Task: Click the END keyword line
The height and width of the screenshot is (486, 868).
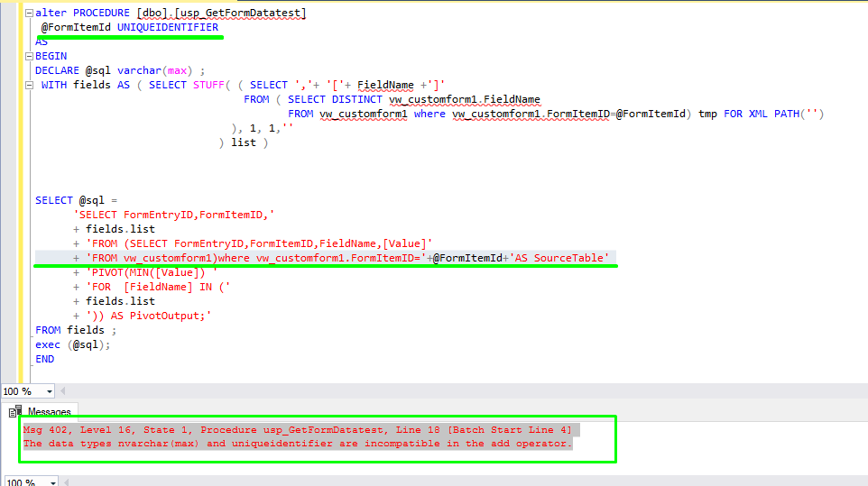Action: tap(45, 359)
